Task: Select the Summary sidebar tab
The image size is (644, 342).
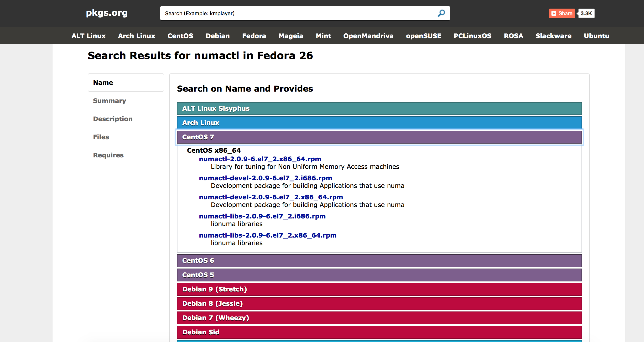Action: [x=109, y=101]
